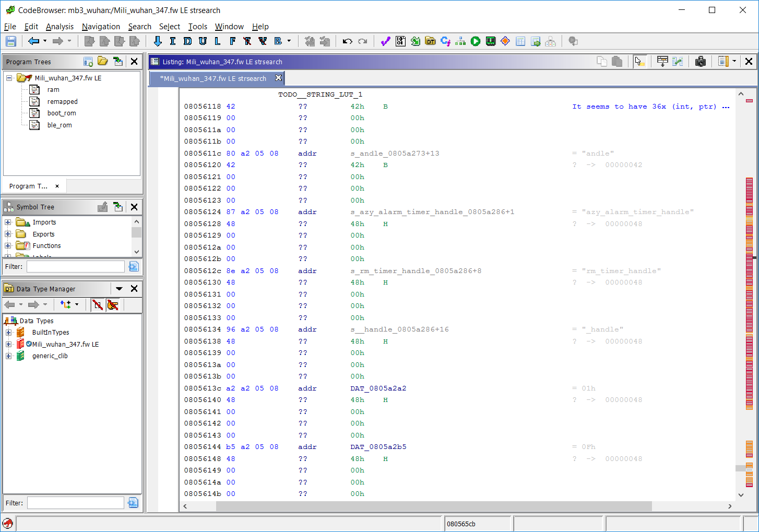Viewport: 759px width, 532px height.
Task: Open the Decompiler 'Cf' toolbar icon
Action: click(445, 41)
